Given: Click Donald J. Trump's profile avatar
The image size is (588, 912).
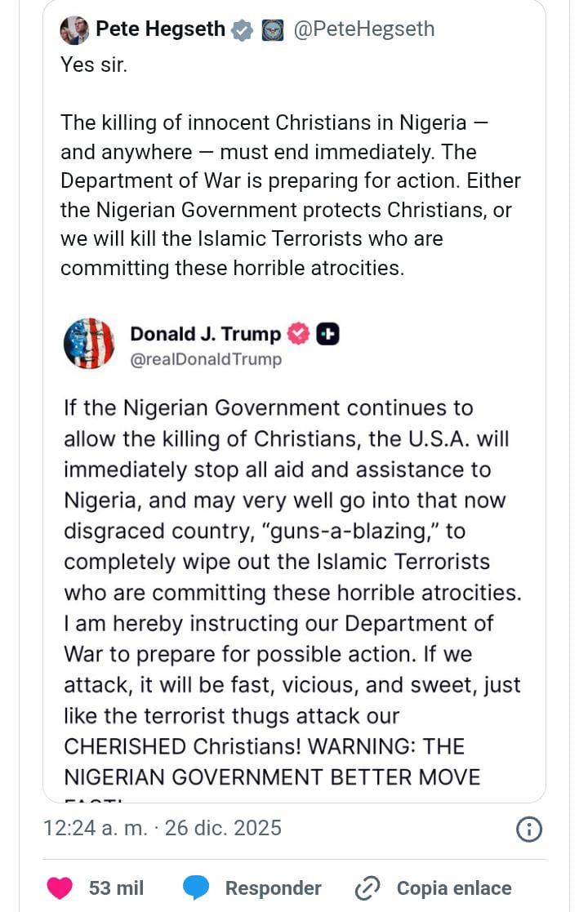Looking at the screenshot, I should point(88,343).
